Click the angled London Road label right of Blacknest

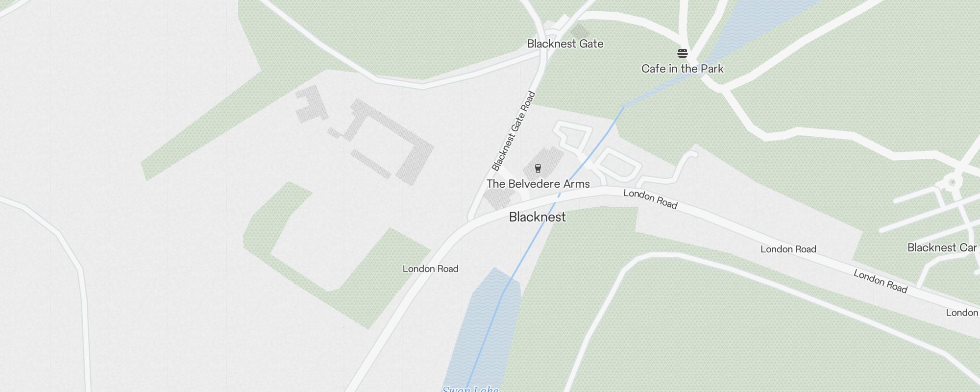click(650, 199)
